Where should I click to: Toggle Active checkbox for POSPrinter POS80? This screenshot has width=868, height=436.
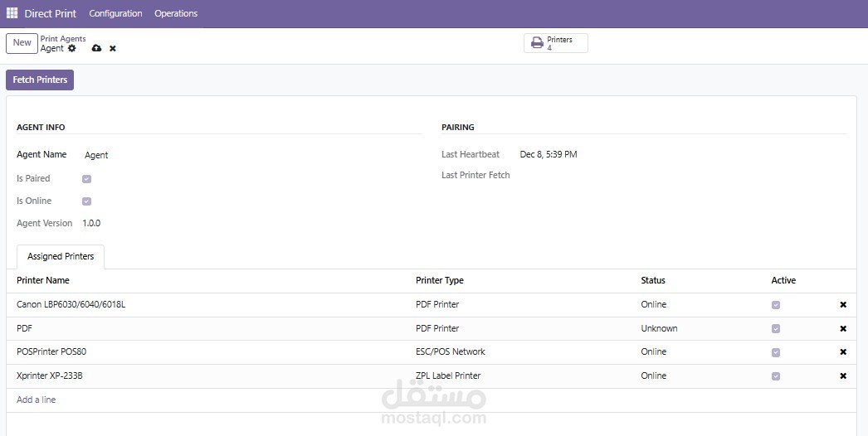pos(776,352)
